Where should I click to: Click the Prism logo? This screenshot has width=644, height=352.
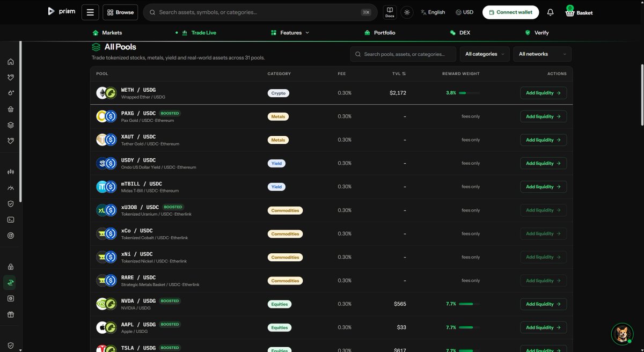pyautogui.click(x=61, y=11)
